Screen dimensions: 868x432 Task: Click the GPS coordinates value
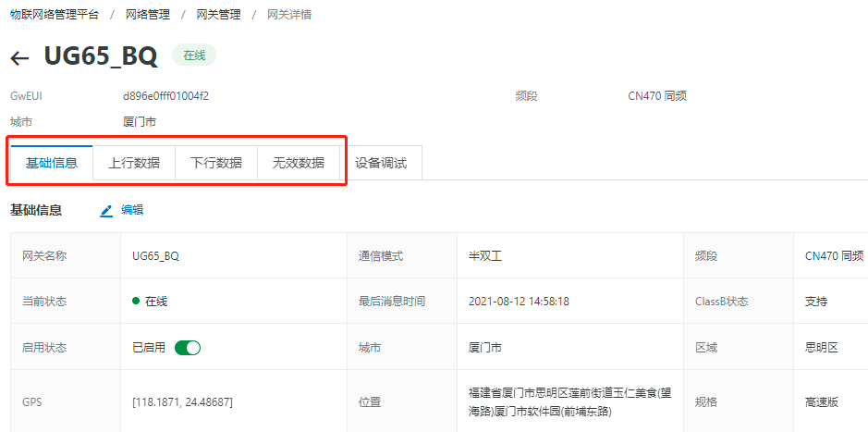(x=182, y=402)
